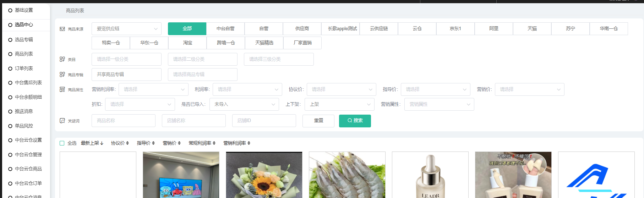
Task: Select the 天猫 source tab
Action: (x=532, y=29)
